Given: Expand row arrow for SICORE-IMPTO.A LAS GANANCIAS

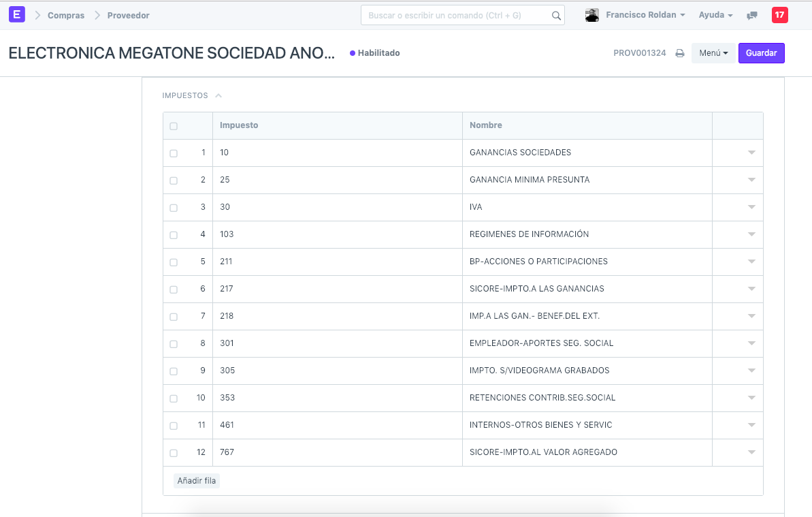Looking at the screenshot, I should pos(751,289).
